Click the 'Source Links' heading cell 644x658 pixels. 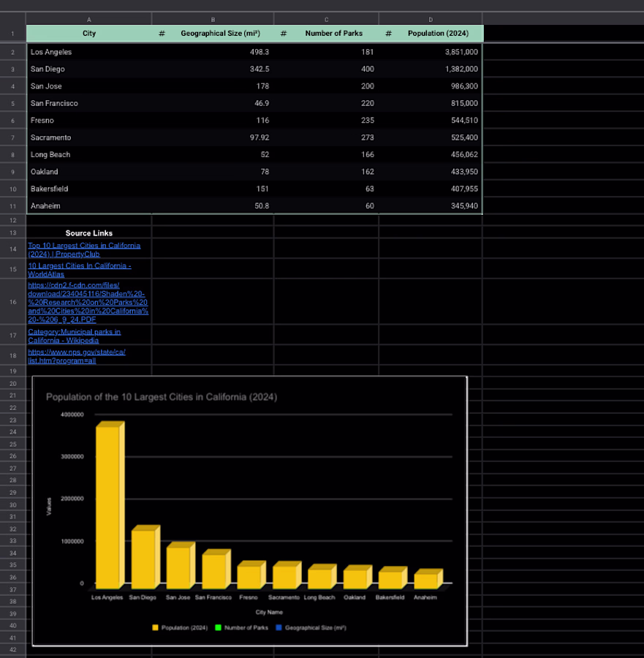point(89,233)
